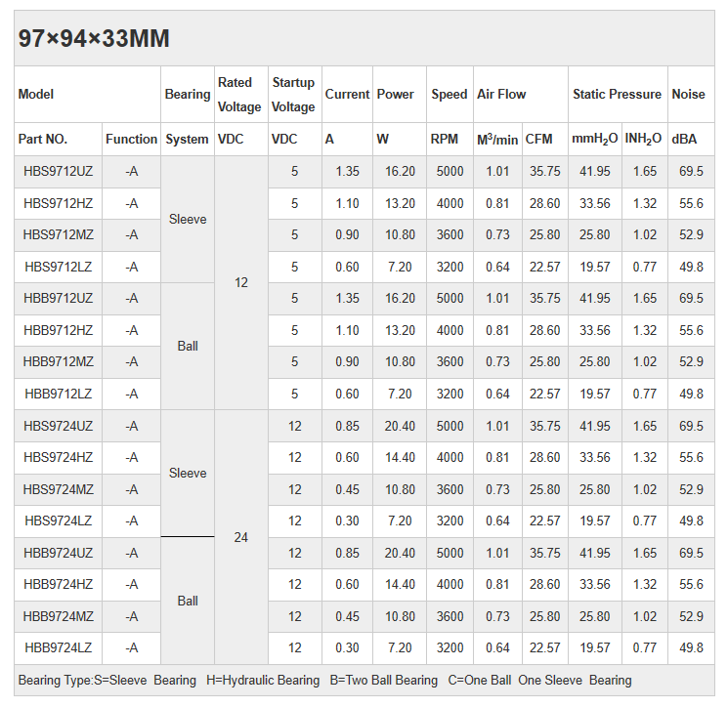The height and width of the screenshot is (708, 728).
Task: Click part number HBS9712HZ
Action: coord(59,203)
